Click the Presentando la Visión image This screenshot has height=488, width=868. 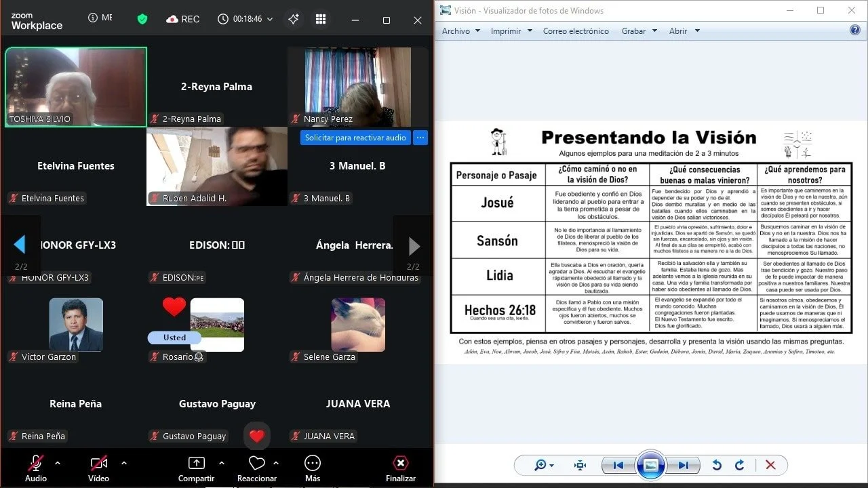[x=651, y=243]
